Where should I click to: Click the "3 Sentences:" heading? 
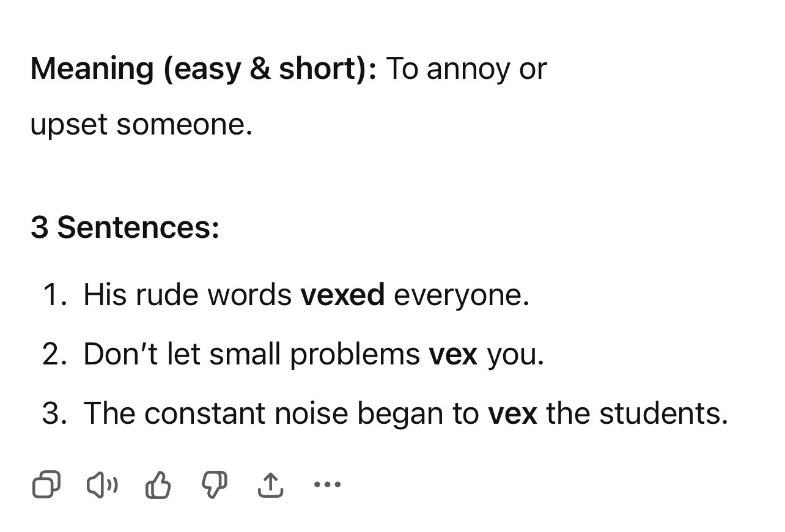pyautogui.click(x=125, y=227)
